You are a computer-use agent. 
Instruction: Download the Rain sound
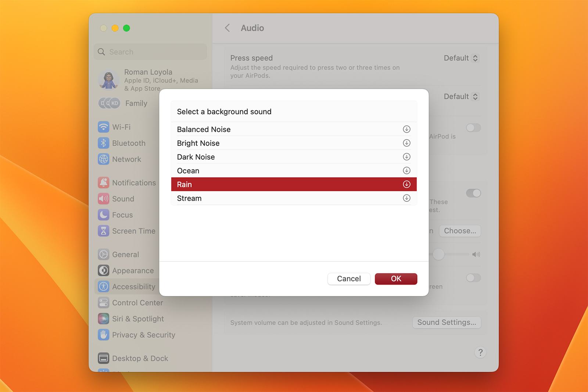(x=406, y=184)
